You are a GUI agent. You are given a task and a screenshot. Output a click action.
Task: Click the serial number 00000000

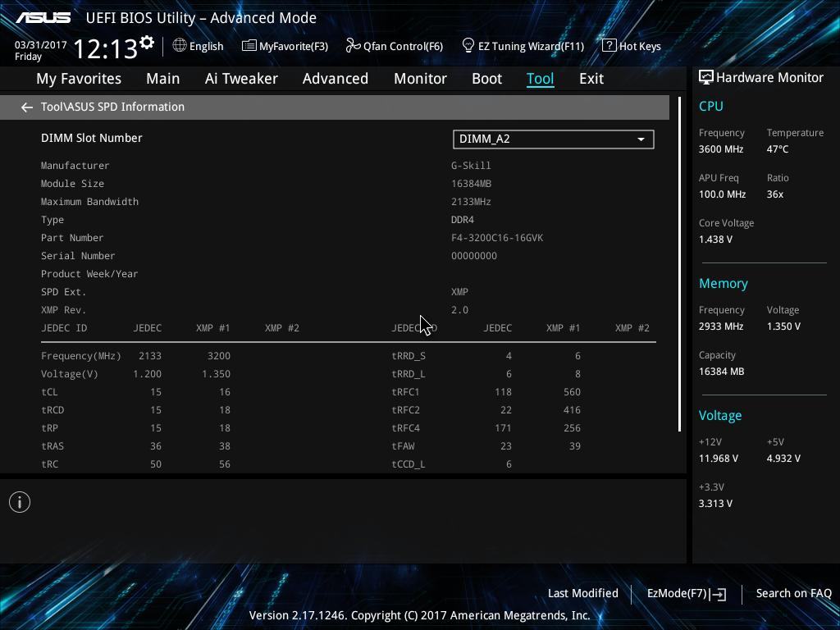[x=474, y=256]
